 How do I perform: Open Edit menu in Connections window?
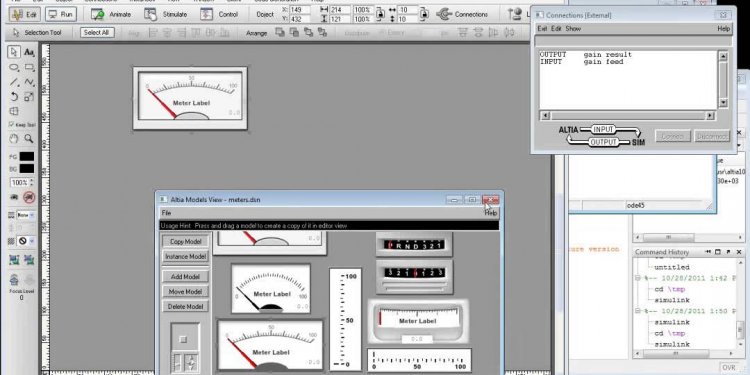click(556, 29)
